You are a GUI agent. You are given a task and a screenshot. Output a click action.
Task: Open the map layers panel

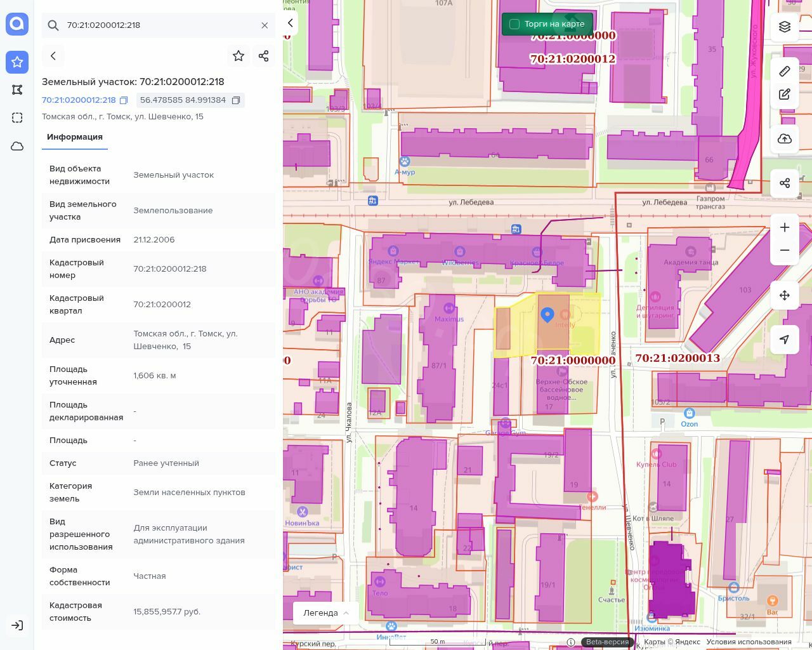pos(785,27)
